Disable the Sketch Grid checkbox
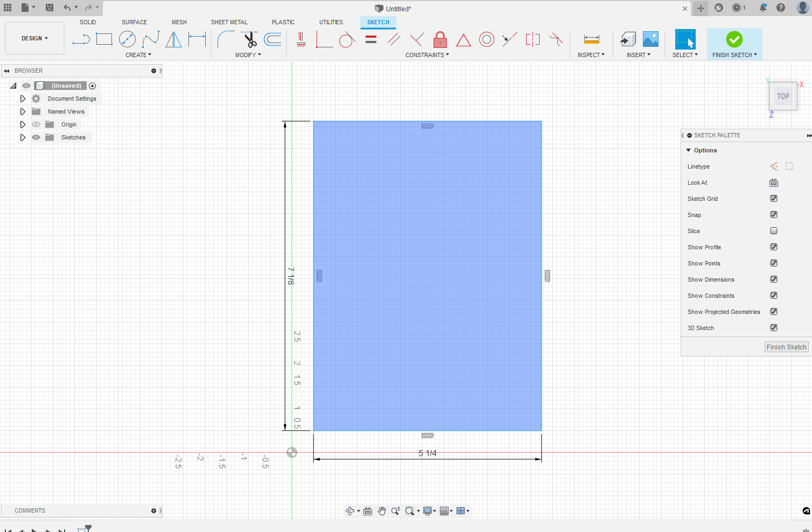812x532 pixels. [x=773, y=198]
